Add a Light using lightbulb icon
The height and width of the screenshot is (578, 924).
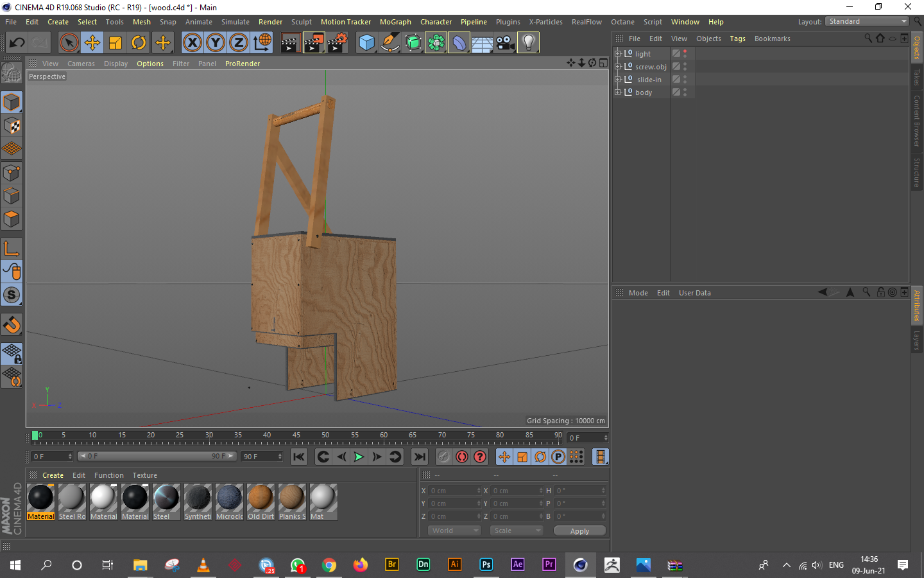tap(528, 43)
